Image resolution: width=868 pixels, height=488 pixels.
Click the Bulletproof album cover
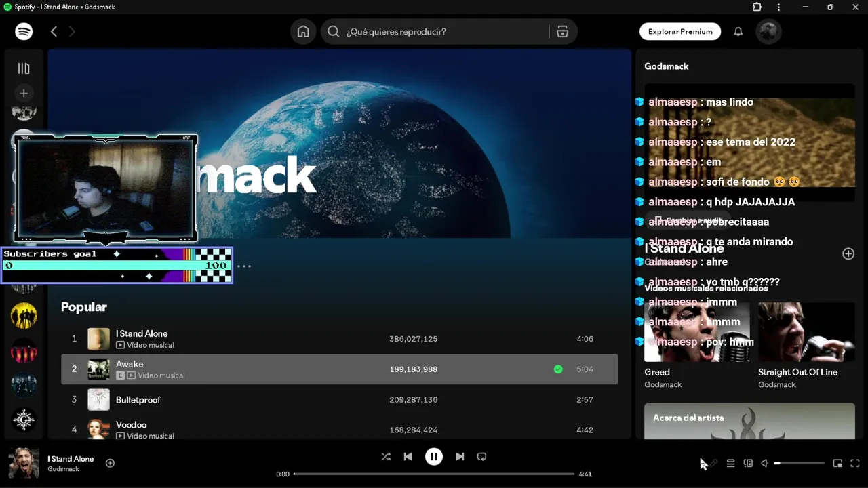(98, 400)
